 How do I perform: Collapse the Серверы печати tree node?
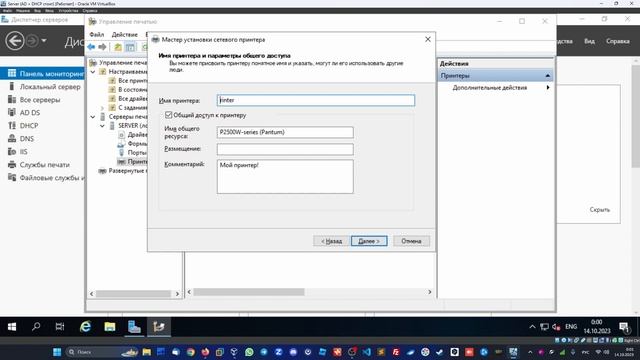point(93,117)
